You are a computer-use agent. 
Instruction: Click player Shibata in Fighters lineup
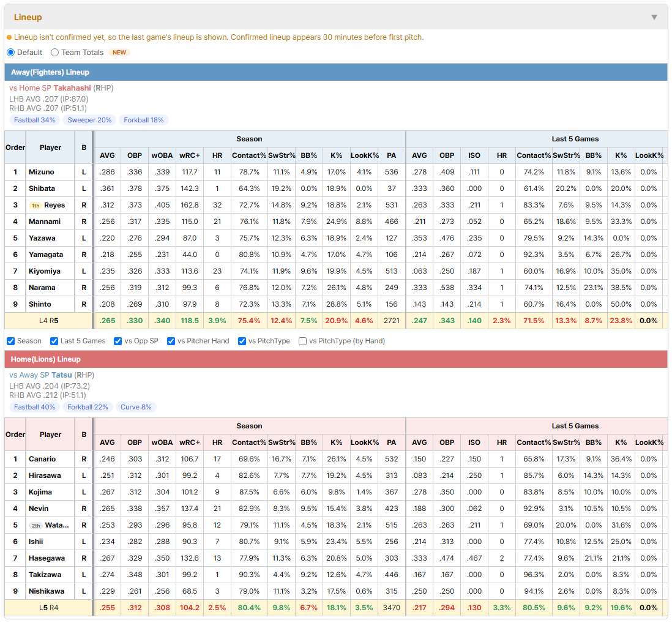42,188
